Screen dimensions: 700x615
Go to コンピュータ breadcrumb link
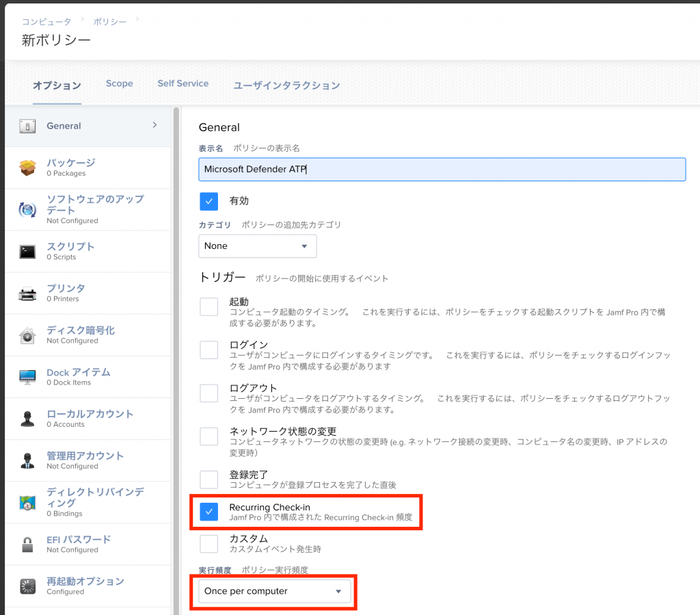tap(46, 21)
